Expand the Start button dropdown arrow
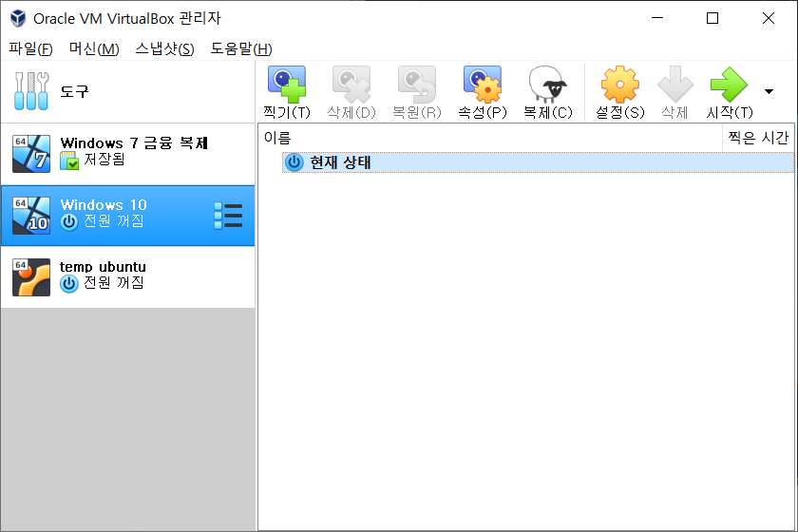 769,91
